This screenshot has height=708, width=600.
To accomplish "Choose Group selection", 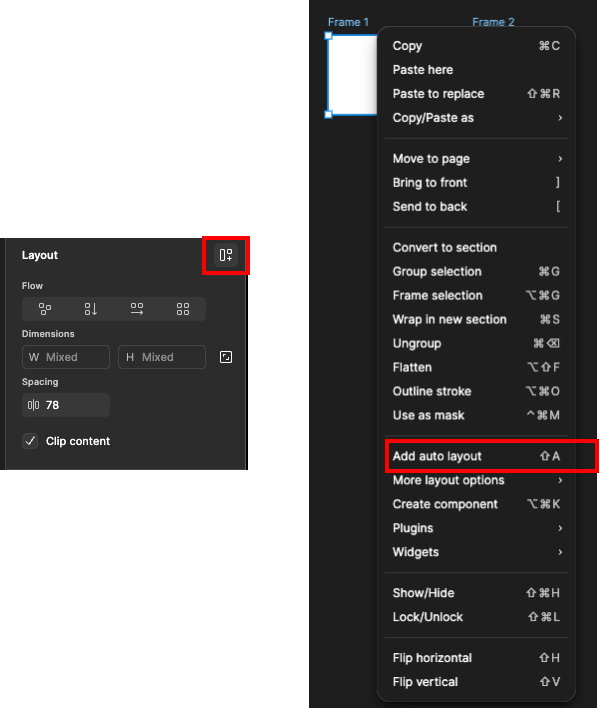I will point(477,271).
